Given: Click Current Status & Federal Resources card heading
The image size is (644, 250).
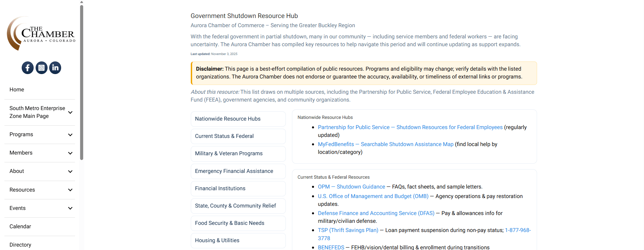Looking at the screenshot, I should pyautogui.click(x=333, y=177).
